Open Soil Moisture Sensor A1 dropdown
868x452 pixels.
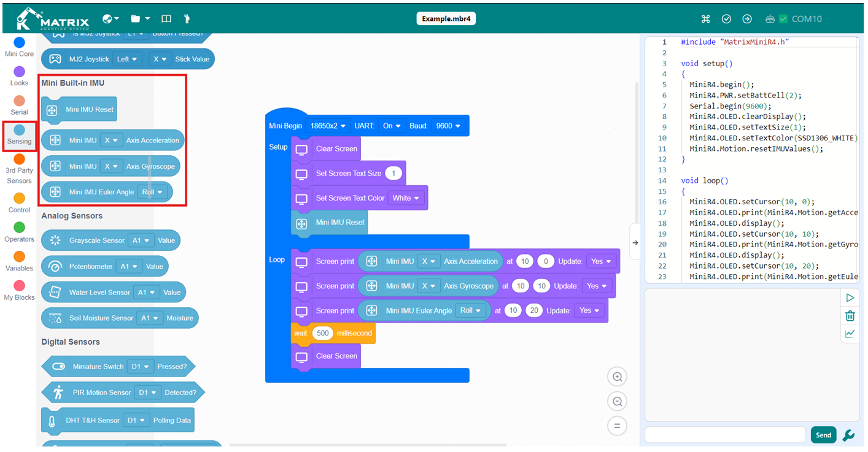[149, 318]
